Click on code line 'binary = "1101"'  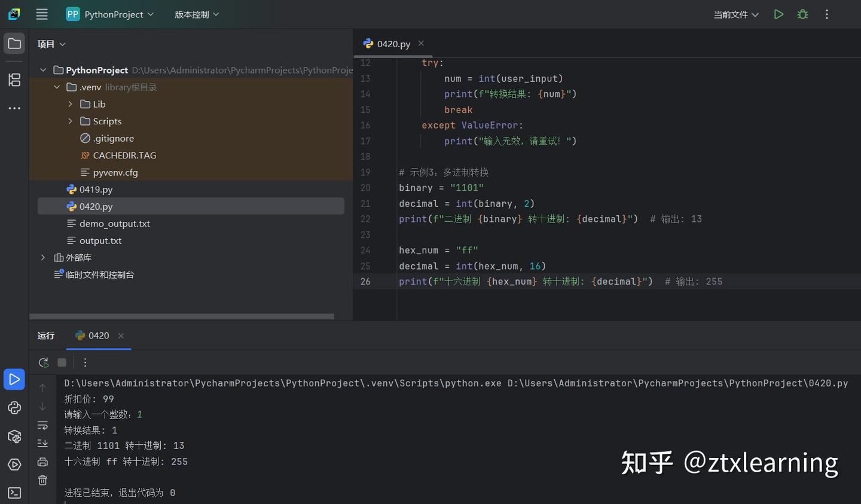pyautogui.click(x=441, y=188)
